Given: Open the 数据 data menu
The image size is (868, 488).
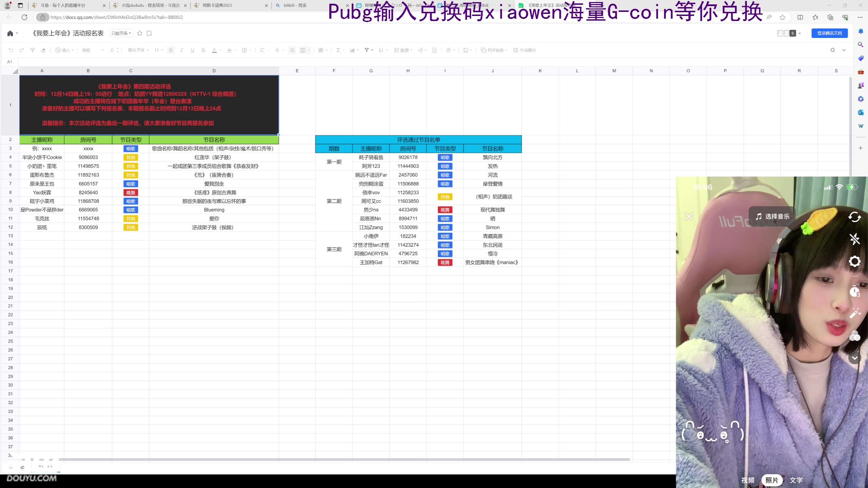Looking at the screenshot, I should coord(403,50).
